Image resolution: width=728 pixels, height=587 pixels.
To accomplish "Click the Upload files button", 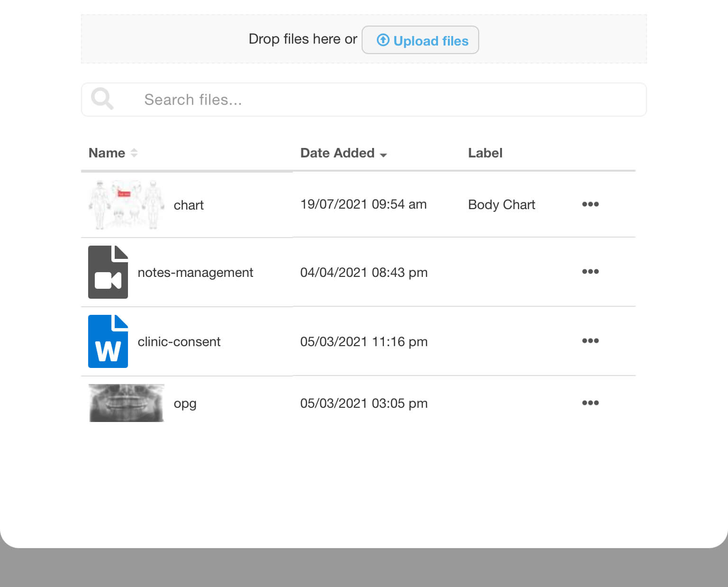I will pos(420,40).
